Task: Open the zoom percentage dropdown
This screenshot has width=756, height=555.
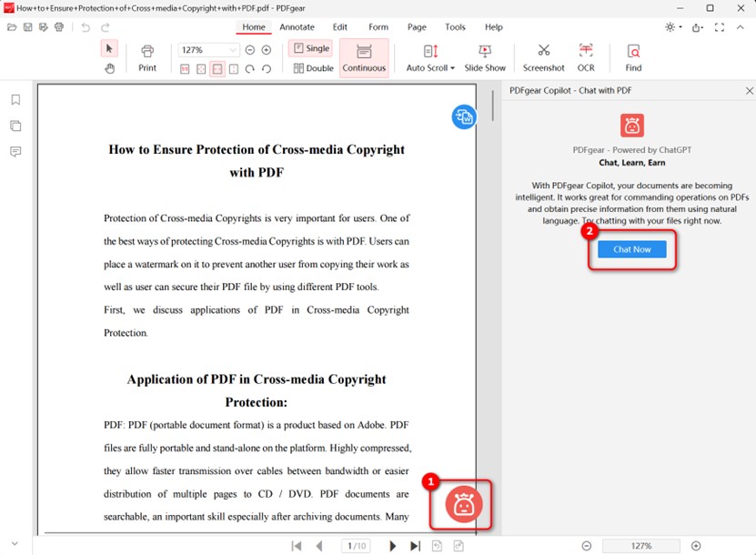Action: click(207, 49)
